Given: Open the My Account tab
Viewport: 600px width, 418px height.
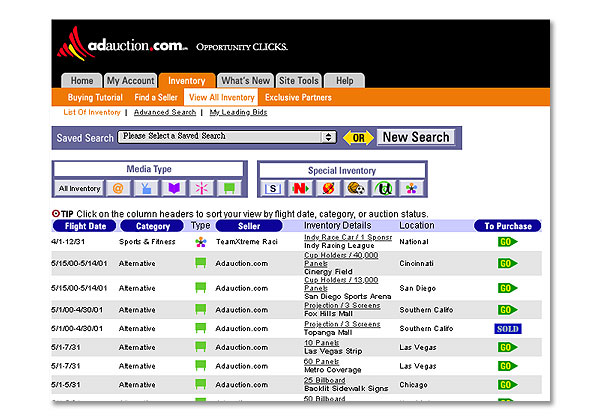Looking at the screenshot, I should tap(130, 81).
